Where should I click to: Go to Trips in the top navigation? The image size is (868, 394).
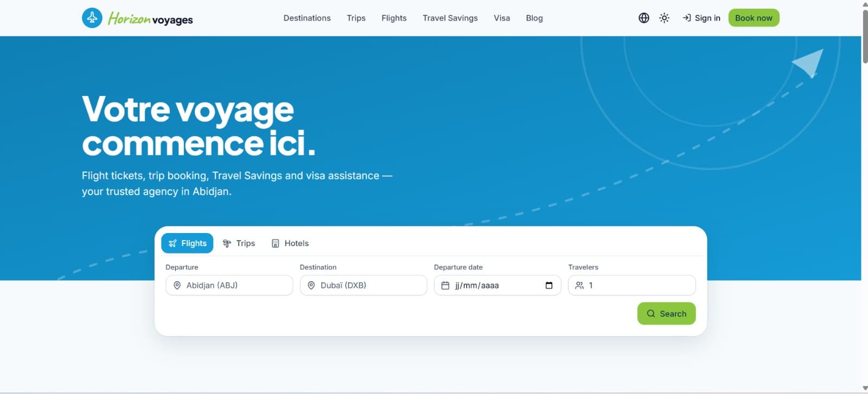(x=356, y=18)
